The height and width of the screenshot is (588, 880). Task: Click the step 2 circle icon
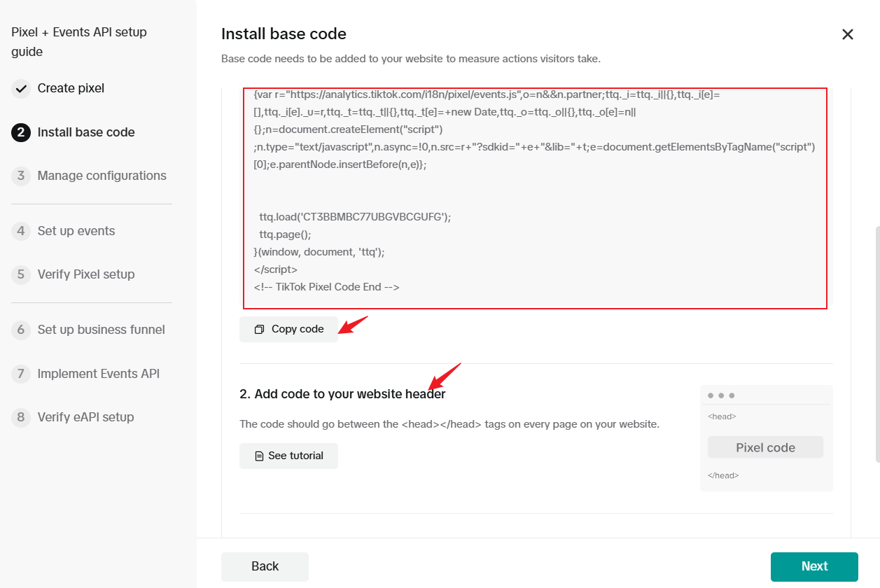pos(21,132)
